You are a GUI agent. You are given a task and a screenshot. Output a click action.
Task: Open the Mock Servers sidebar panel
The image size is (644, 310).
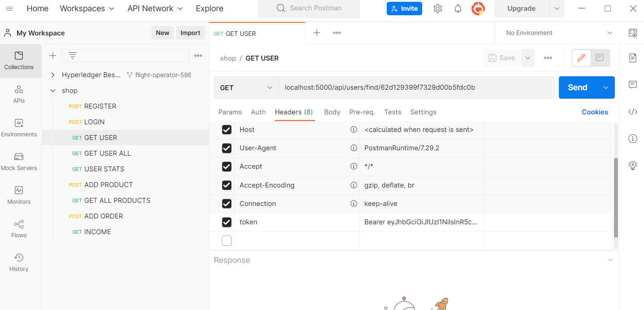coord(19,162)
